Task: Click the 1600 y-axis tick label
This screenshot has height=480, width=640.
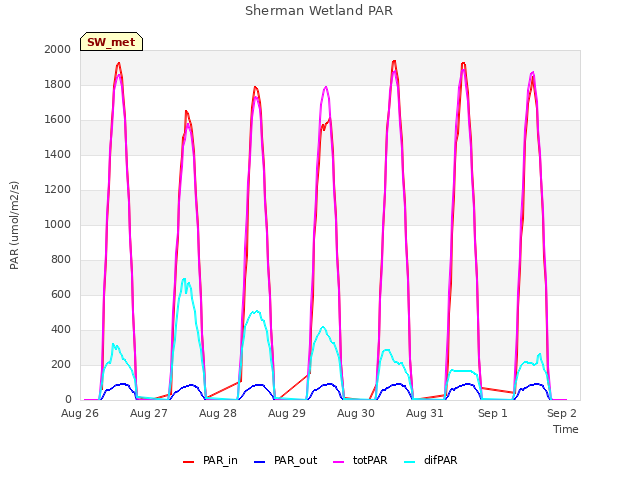Action: [x=58, y=120]
